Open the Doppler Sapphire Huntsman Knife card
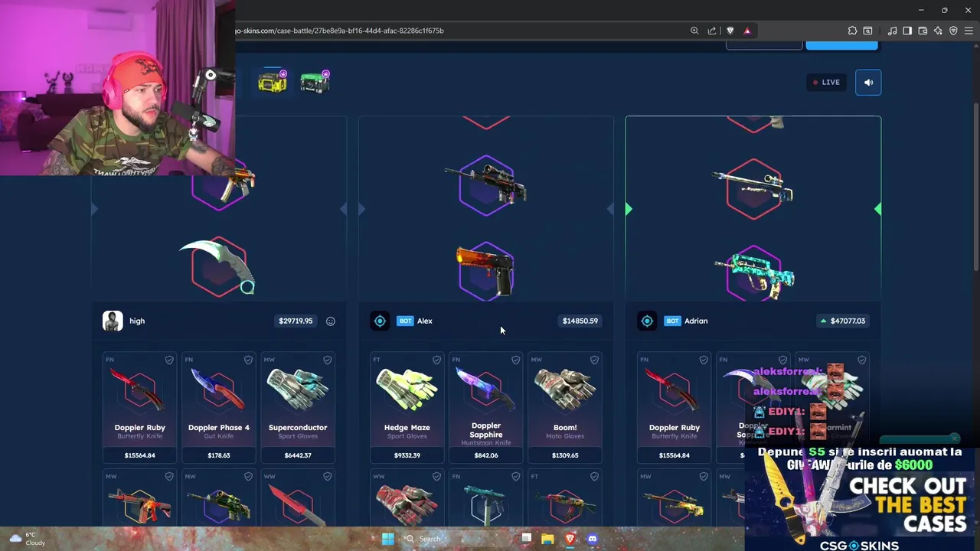 (486, 407)
